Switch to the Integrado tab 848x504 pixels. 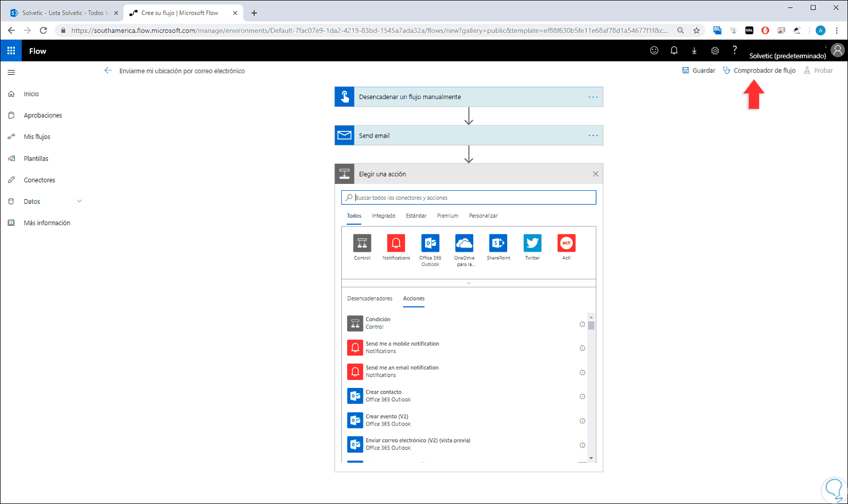coord(384,216)
